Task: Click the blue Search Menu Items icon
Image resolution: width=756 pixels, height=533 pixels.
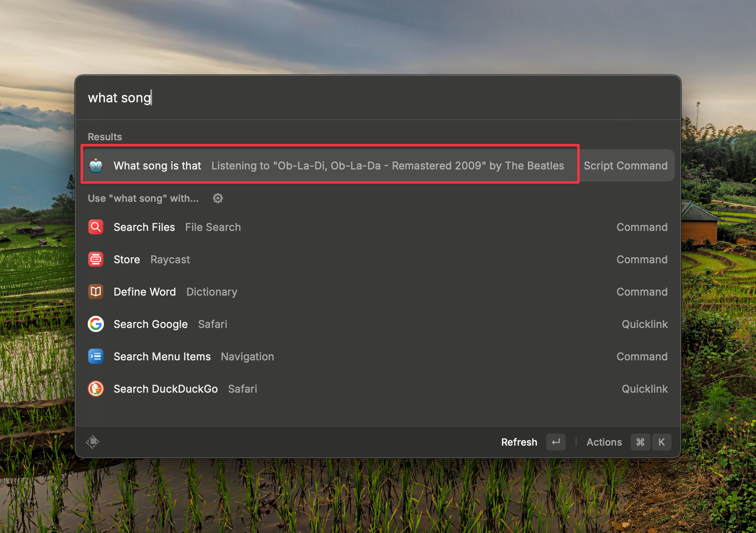Action: click(96, 357)
